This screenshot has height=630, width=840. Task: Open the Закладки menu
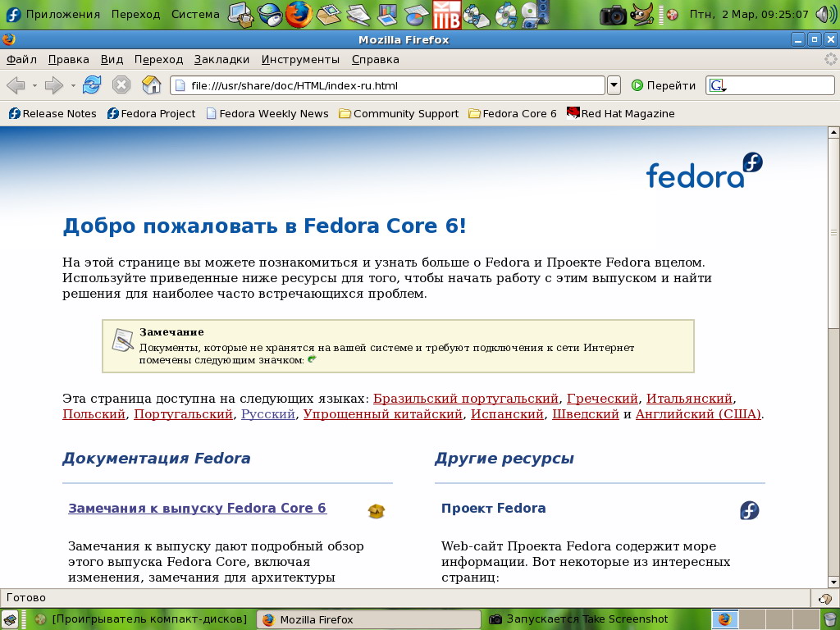click(221, 59)
